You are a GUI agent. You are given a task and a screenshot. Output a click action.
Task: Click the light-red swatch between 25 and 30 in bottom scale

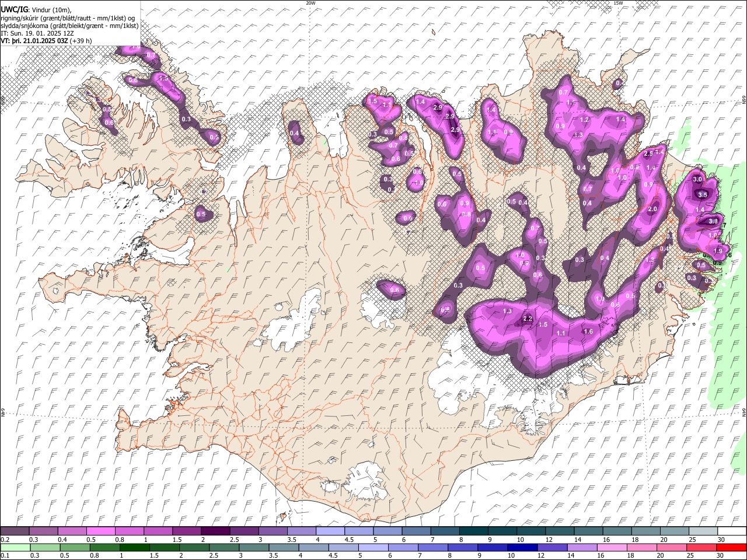point(701,547)
